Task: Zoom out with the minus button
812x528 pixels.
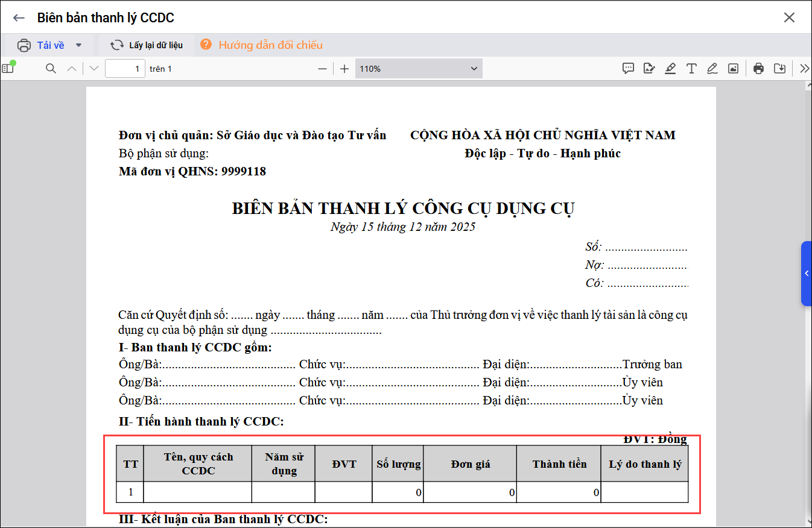Action: pos(323,69)
